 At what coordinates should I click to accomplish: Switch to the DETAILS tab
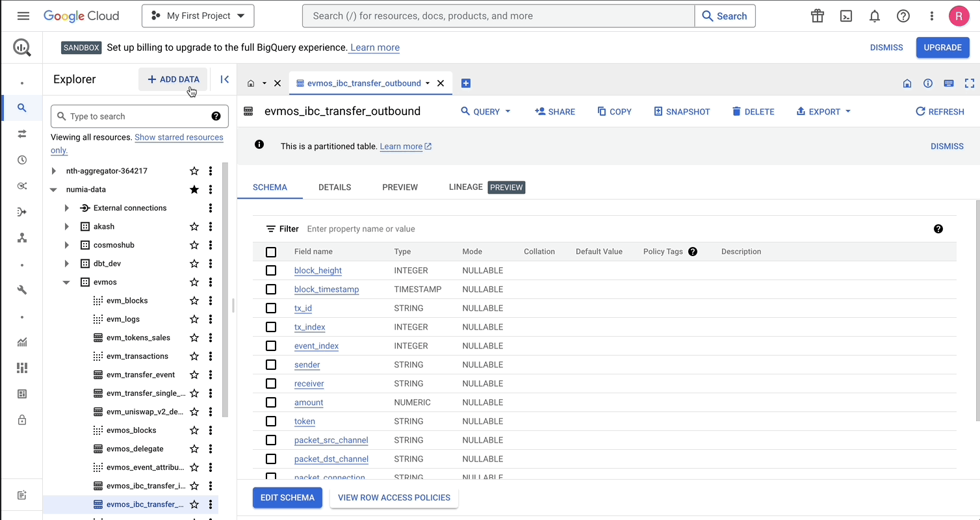[x=335, y=187]
